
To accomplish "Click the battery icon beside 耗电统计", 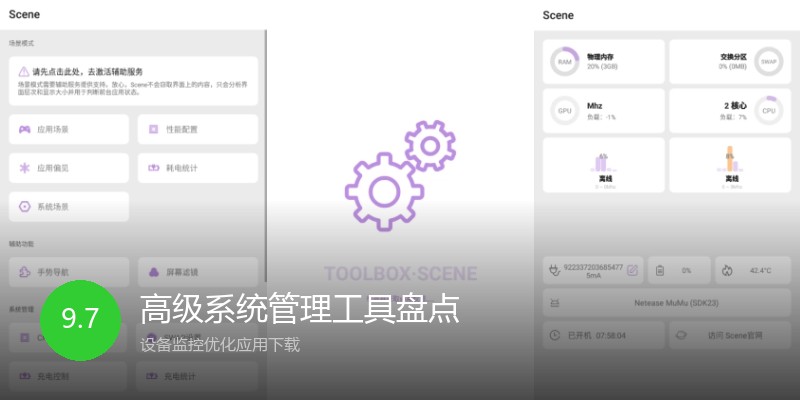I will click(153, 168).
